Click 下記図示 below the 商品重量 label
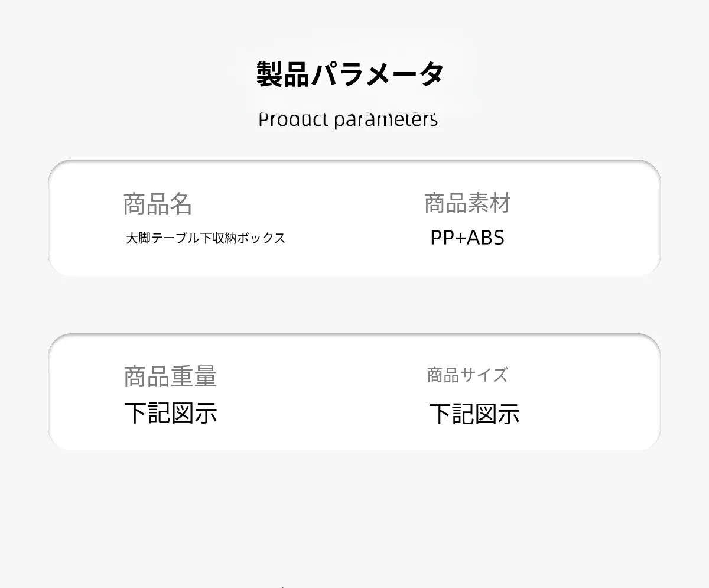 pos(171,412)
